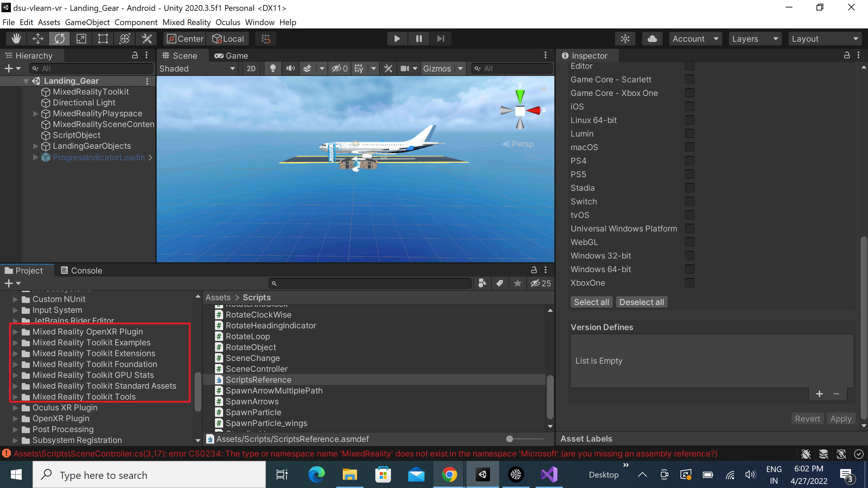Switch to the Game tab
868x488 pixels.
(231, 56)
